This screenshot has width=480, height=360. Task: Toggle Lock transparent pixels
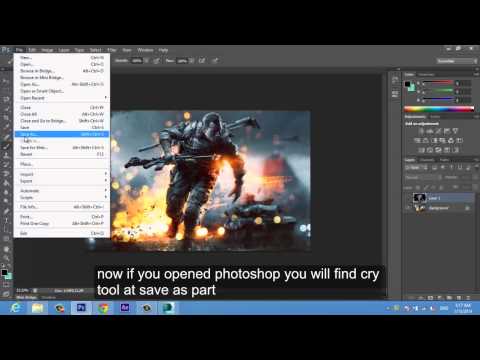point(419,188)
